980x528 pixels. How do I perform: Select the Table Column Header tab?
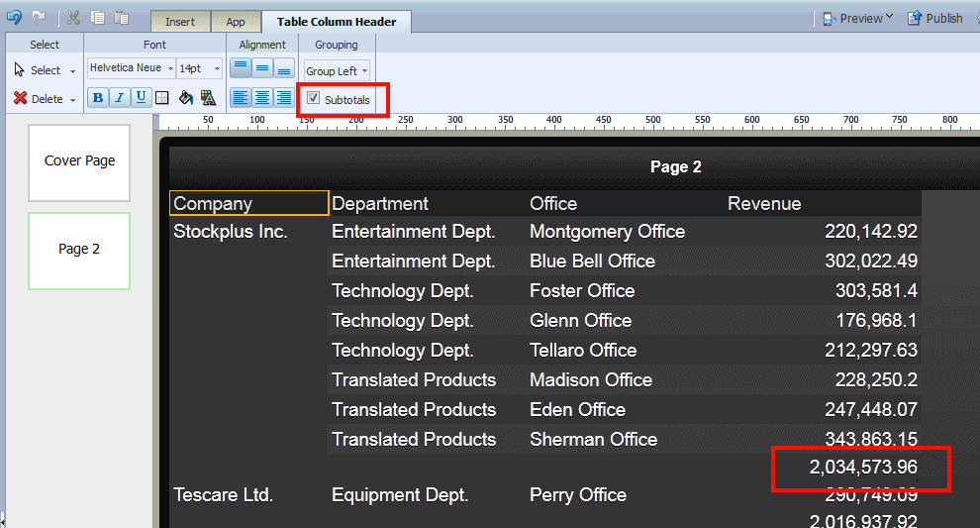click(337, 21)
